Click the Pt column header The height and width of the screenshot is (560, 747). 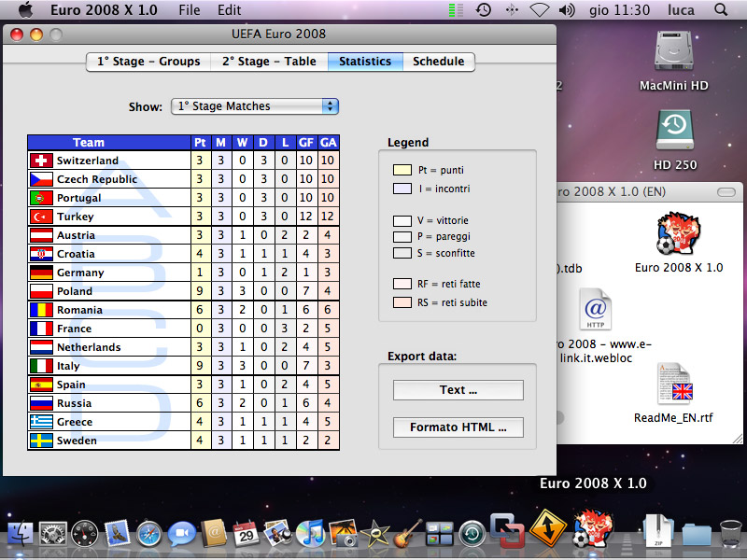click(200, 143)
